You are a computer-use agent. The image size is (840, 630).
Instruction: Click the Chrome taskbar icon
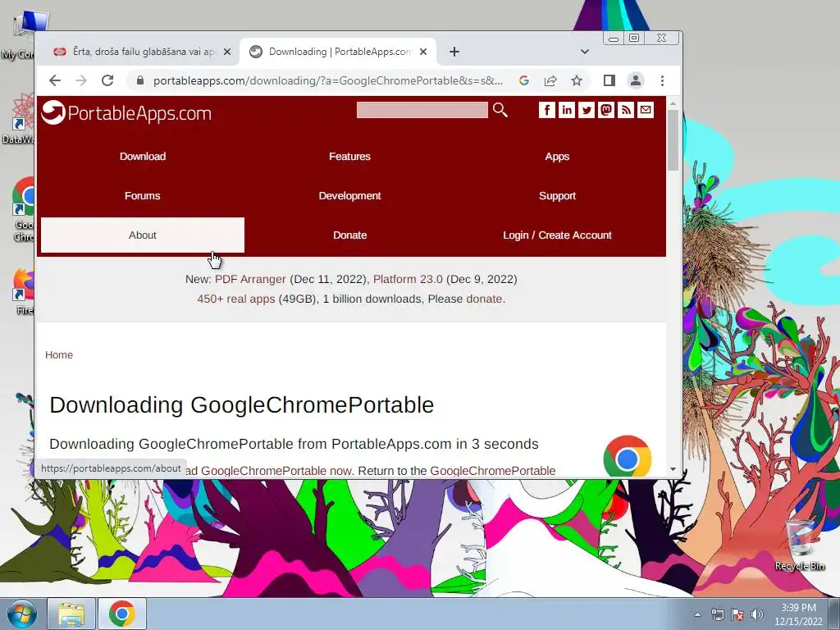(x=122, y=614)
